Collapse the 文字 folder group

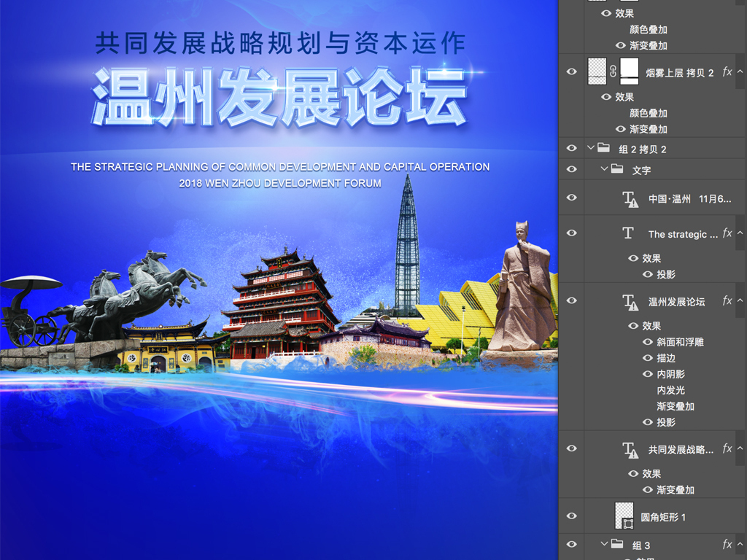(x=604, y=170)
